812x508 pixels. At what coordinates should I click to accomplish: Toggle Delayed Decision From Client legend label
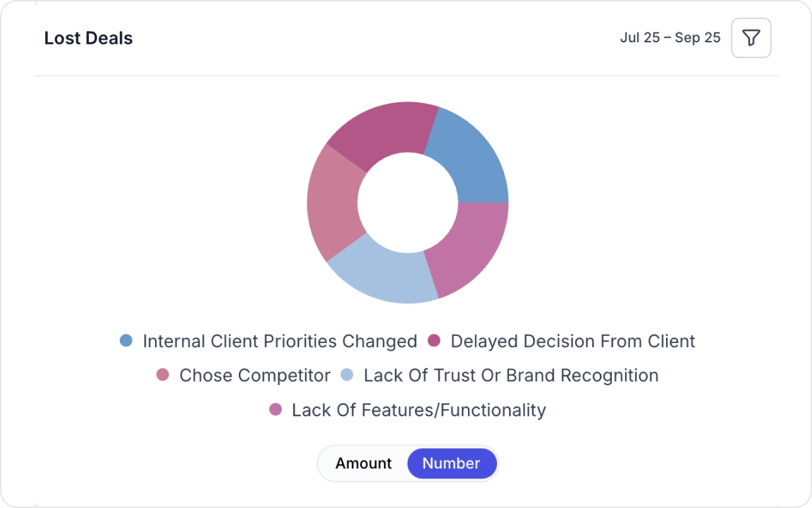572,341
